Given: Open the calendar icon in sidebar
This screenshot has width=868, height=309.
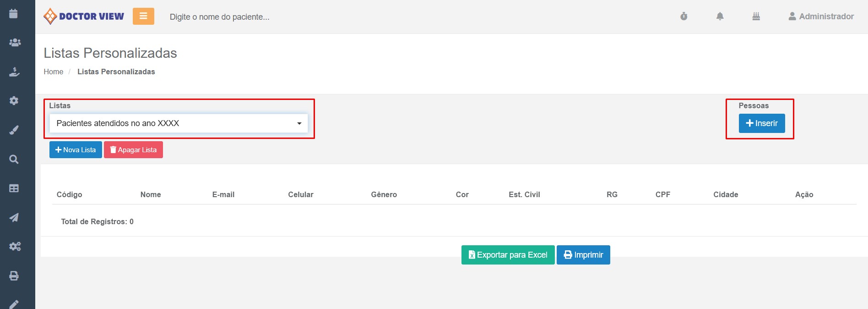Looking at the screenshot, I should (14, 14).
